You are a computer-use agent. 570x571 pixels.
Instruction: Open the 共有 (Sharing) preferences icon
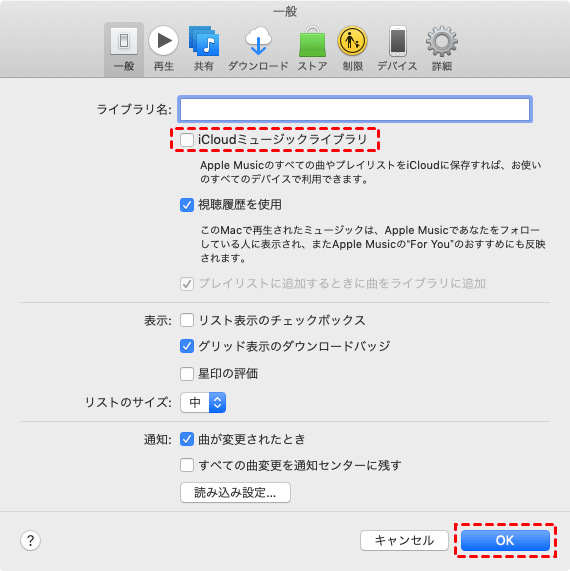coord(204,49)
